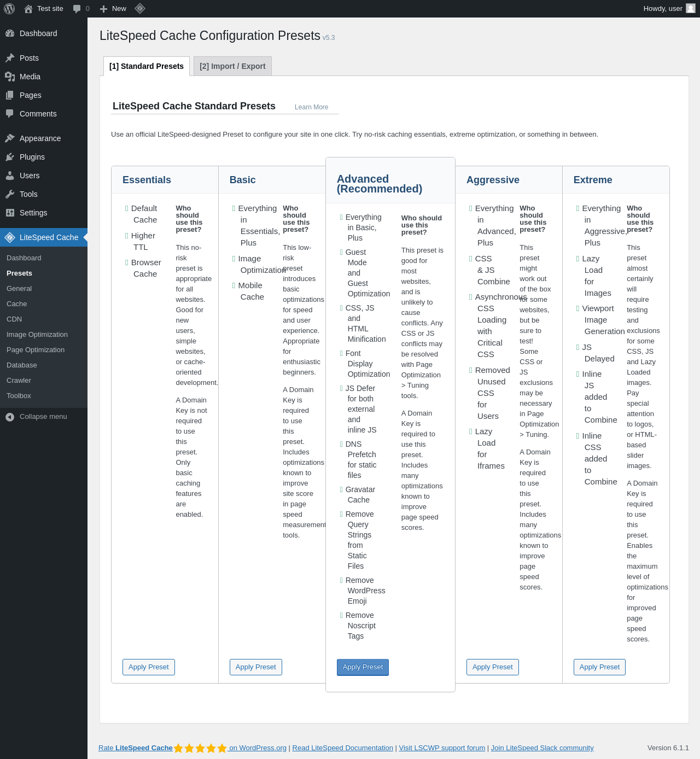
Task: Click the WordPress logo icon
Action: point(9,9)
